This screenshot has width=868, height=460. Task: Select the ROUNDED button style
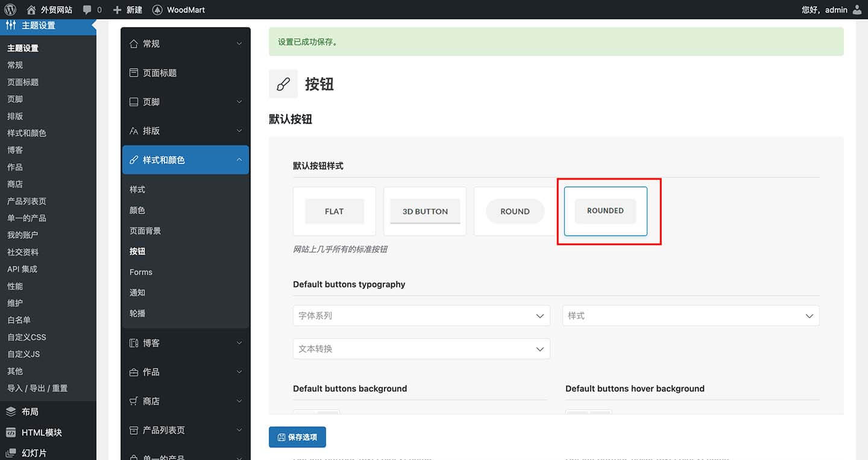click(606, 211)
